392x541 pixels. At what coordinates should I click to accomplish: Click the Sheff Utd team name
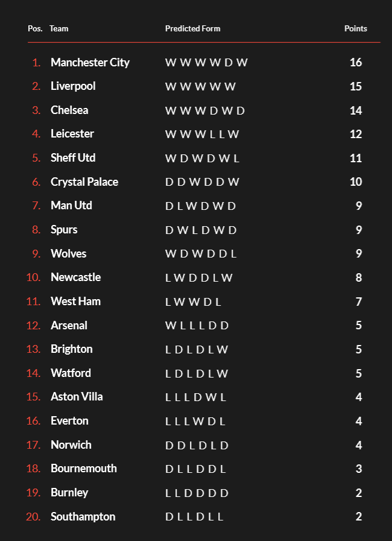coord(73,158)
